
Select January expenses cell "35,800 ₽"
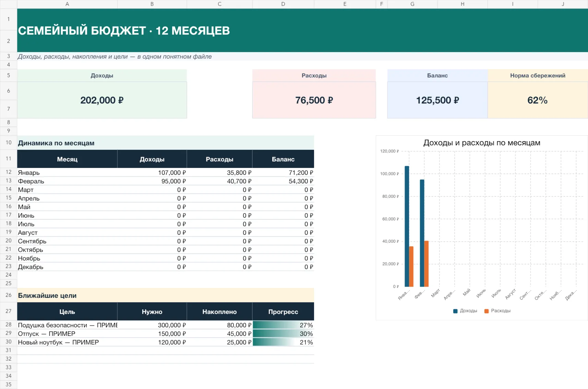tap(219, 172)
